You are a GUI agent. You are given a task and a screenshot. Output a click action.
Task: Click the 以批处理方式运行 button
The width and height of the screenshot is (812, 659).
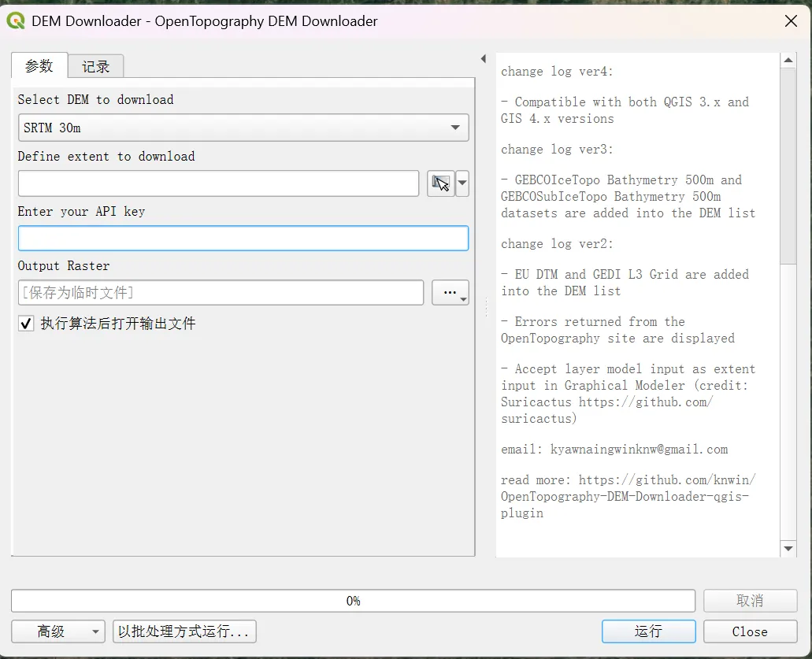[x=184, y=631]
